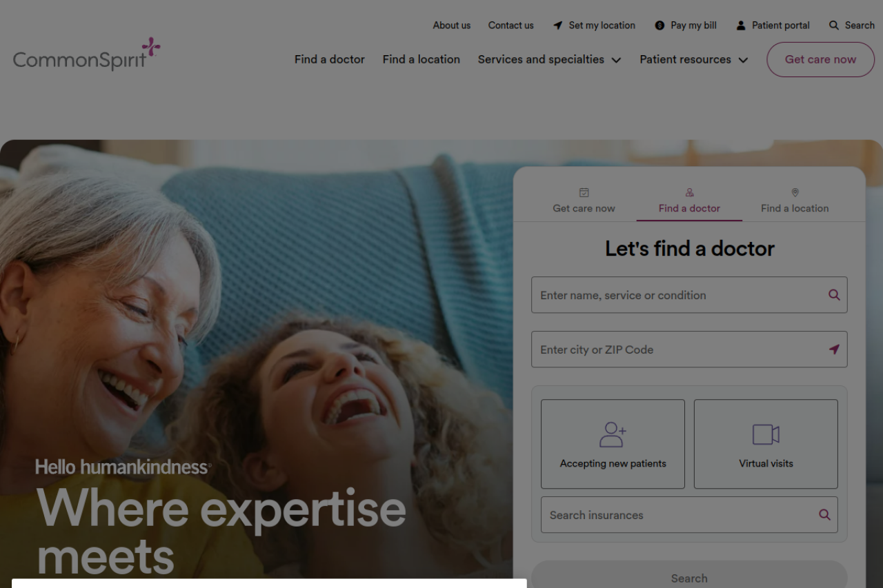The width and height of the screenshot is (883, 588).
Task: Click the Set my location arrow icon
Action: [557, 26]
